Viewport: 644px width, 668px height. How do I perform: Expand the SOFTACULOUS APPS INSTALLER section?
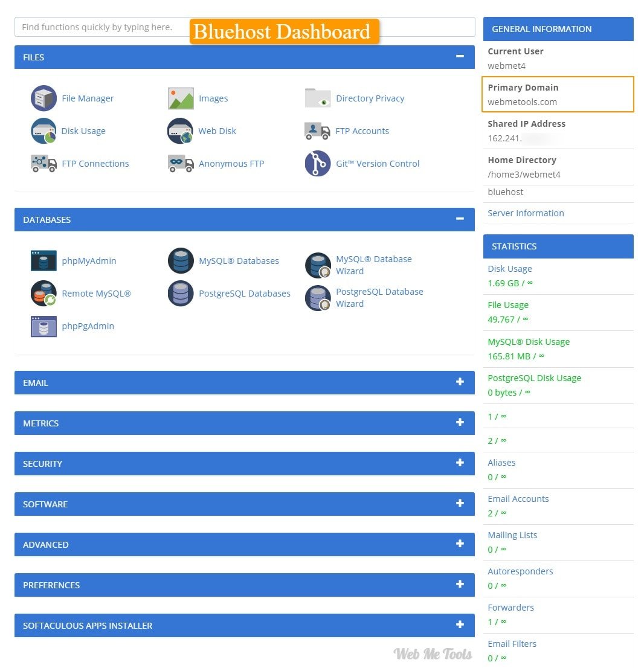(460, 625)
